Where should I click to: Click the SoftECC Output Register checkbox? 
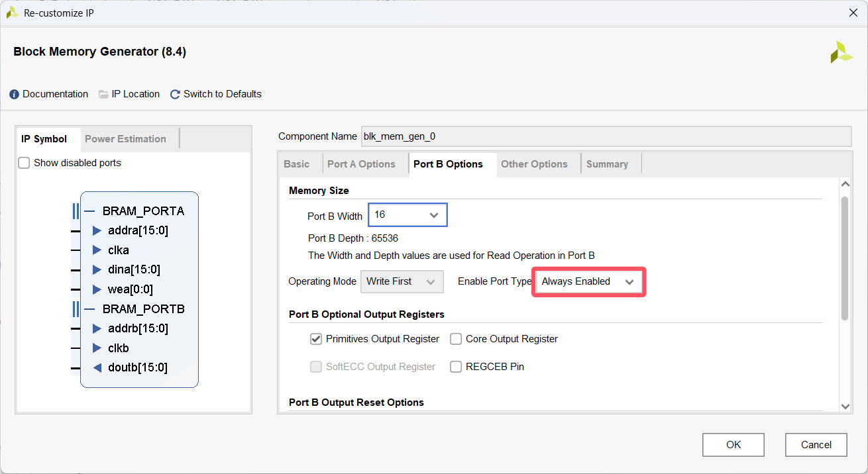[x=316, y=367]
